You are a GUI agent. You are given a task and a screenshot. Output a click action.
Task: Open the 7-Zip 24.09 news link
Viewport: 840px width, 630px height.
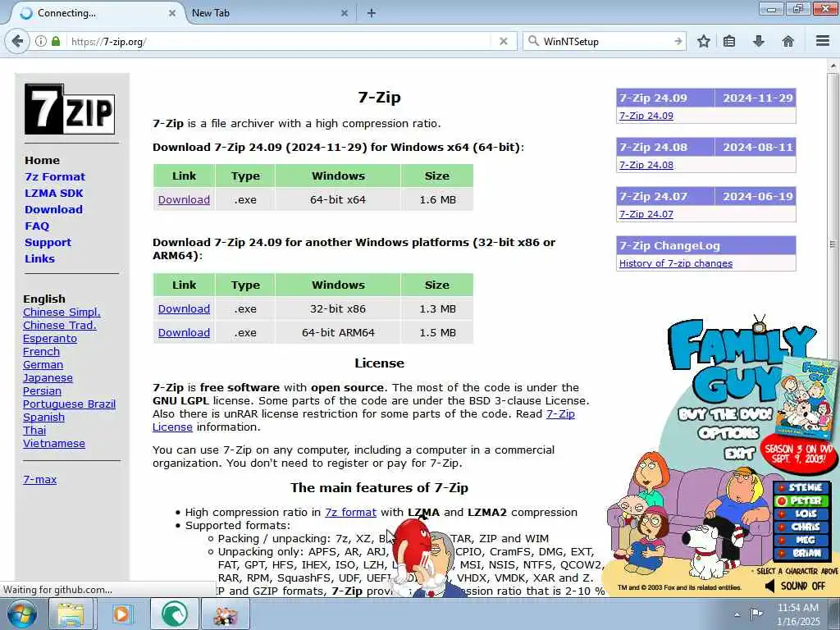click(646, 116)
